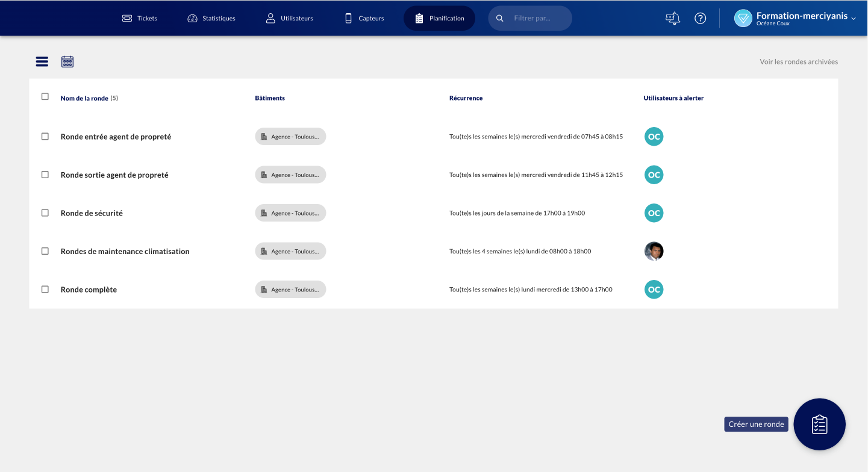Screen dimensions: 868x472
Task: Open Voir les rondes archivées link
Action: click(798, 61)
